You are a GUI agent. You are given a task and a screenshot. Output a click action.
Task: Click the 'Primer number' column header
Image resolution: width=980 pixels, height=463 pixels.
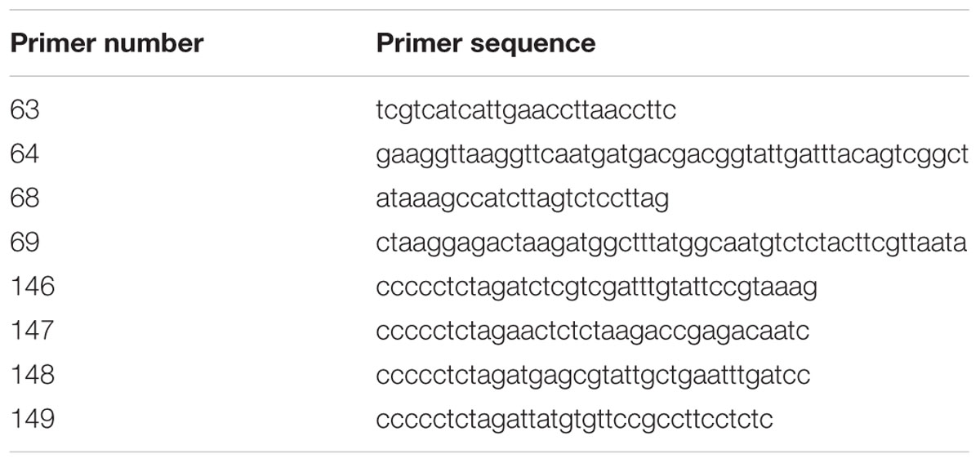(106, 43)
